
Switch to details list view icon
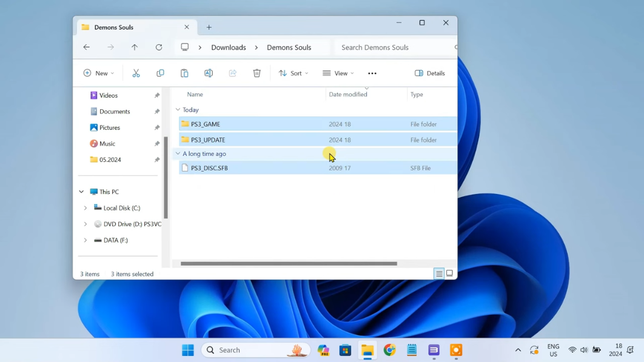coord(439,273)
